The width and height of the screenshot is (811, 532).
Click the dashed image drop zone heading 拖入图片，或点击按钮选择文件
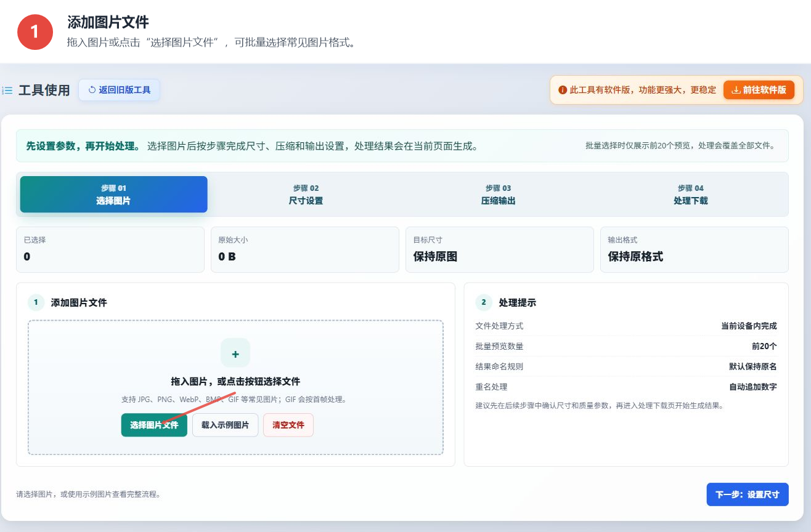(x=235, y=381)
